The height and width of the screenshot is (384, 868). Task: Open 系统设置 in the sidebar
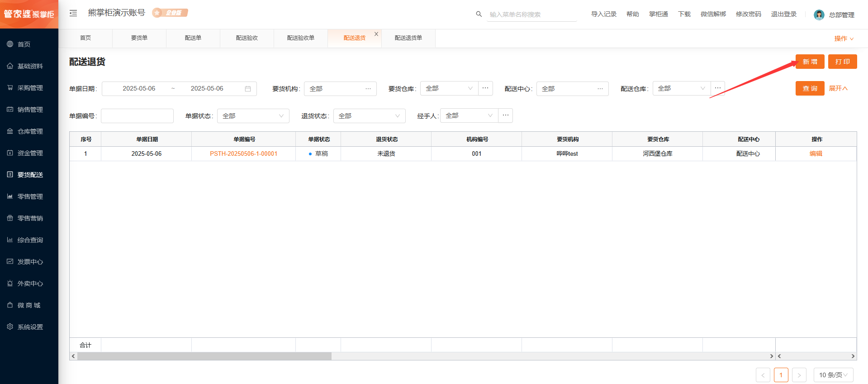[x=30, y=327]
